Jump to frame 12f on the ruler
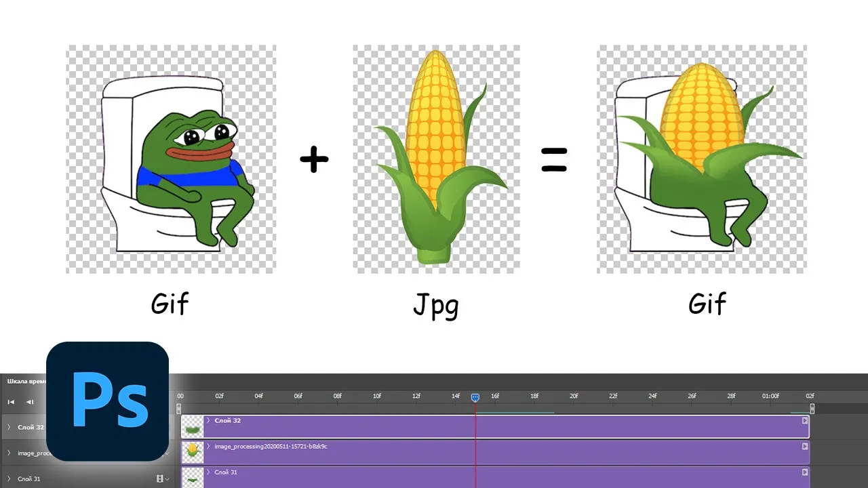The height and width of the screenshot is (488, 868). coord(416,396)
